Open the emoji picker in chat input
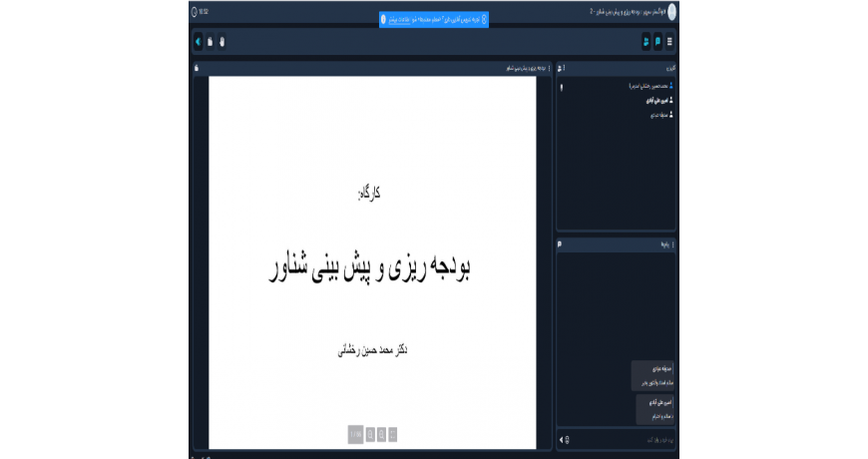Viewport: 868px width, 459px height. (x=567, y=440)
